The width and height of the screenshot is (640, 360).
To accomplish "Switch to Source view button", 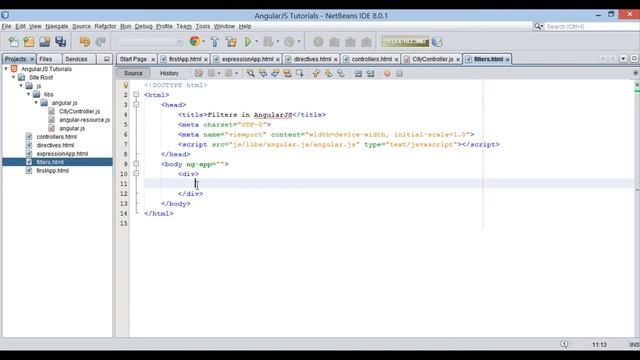I will click(133, 73).
